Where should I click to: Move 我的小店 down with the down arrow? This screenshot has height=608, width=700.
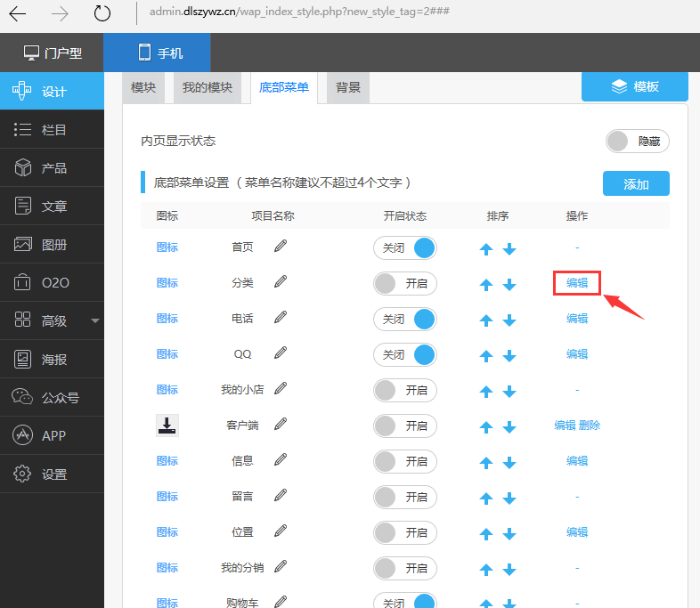[x=509, y=392]
